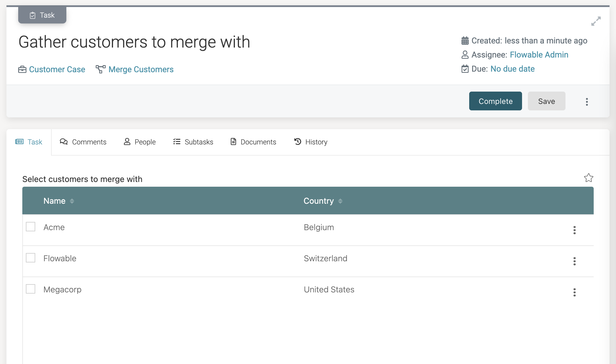Check the Megacorp customer checkbox
The width and height of the screenshot is (616, 364).
(31, 289)
